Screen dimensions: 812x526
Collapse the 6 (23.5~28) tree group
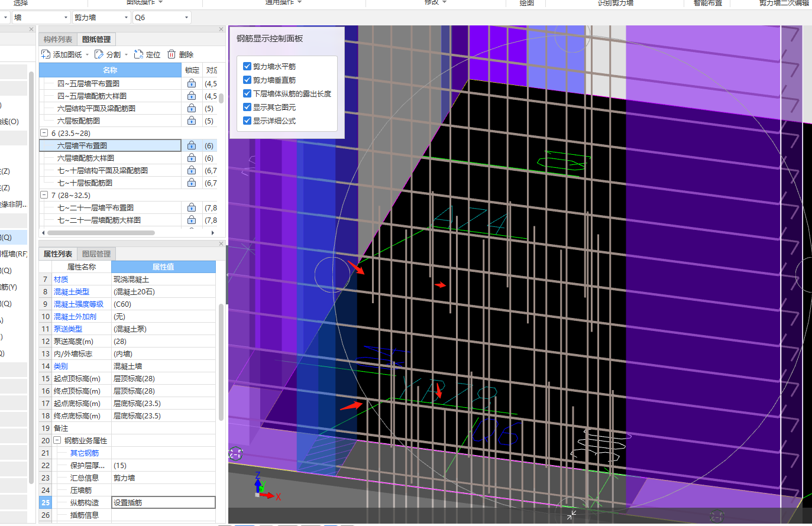[44, 133]
